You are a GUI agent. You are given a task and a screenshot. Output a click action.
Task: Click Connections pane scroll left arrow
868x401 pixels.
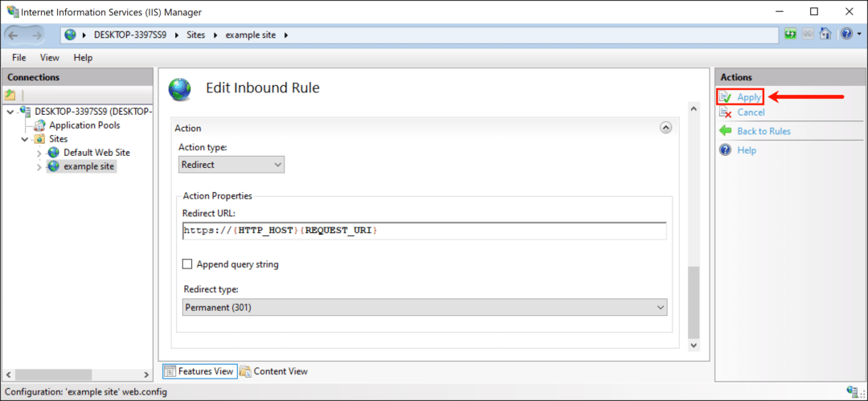pos(10,374)
